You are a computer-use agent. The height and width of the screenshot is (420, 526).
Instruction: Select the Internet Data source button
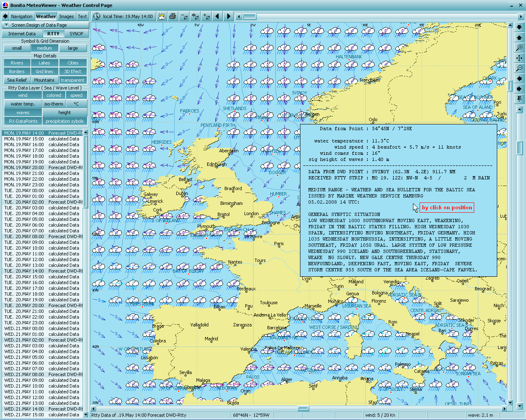click(x=22, y=34)
